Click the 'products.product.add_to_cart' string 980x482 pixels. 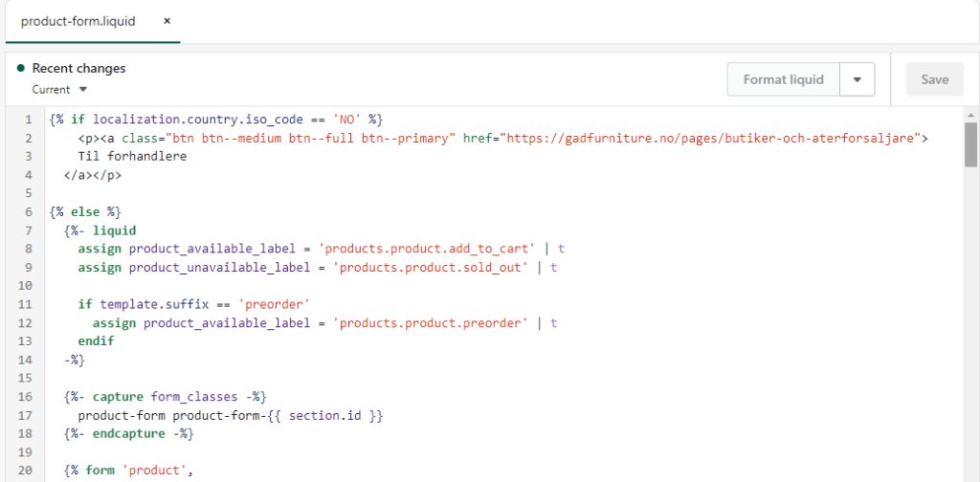click(427, 249)
